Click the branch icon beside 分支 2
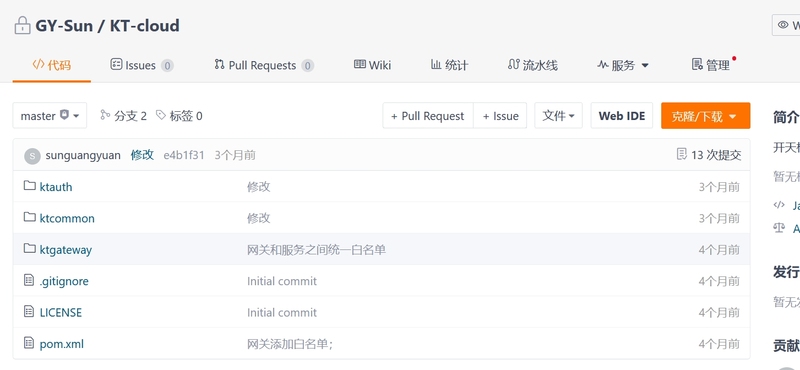 pyautogui.click(x=105, y=115)
